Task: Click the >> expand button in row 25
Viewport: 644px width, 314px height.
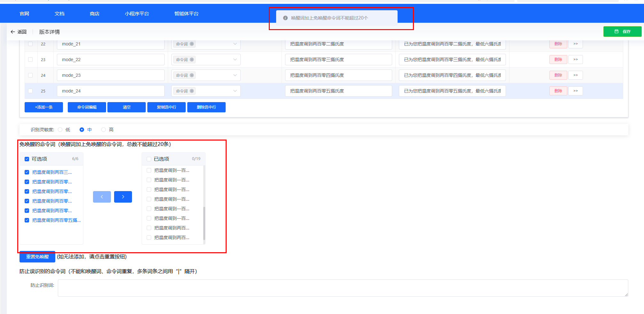Action: 575,91
